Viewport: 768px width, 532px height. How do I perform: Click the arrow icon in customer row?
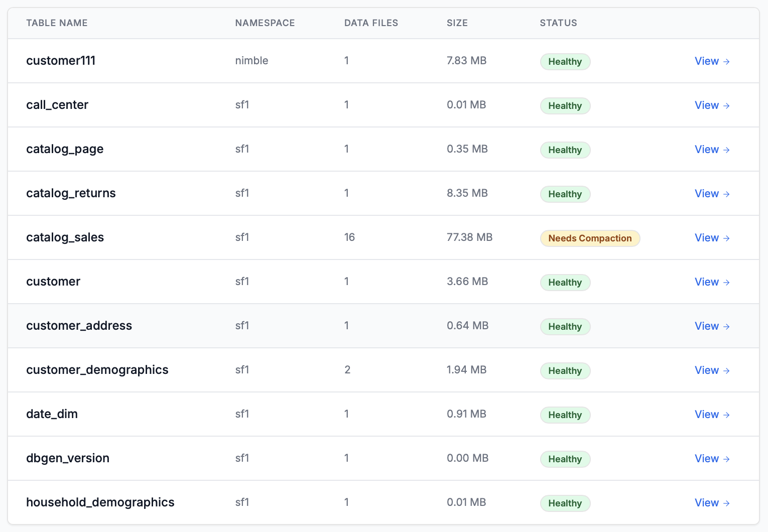(x=726, y=283)
